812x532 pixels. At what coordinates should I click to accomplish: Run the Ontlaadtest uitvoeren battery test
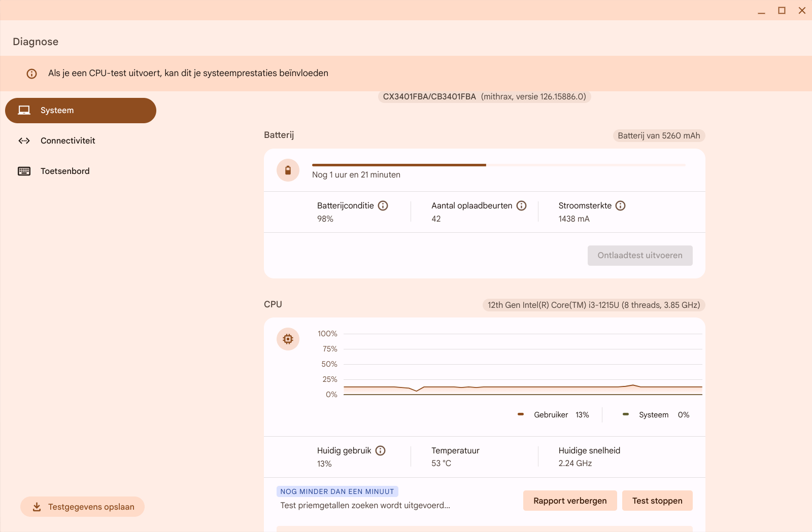(640, 256)
